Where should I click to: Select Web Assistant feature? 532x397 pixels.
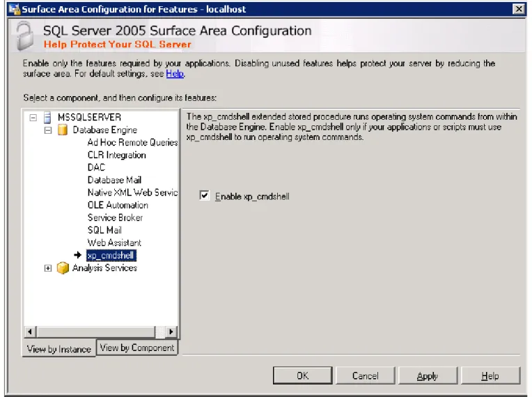pyautogui.click(x=114, y=243)
